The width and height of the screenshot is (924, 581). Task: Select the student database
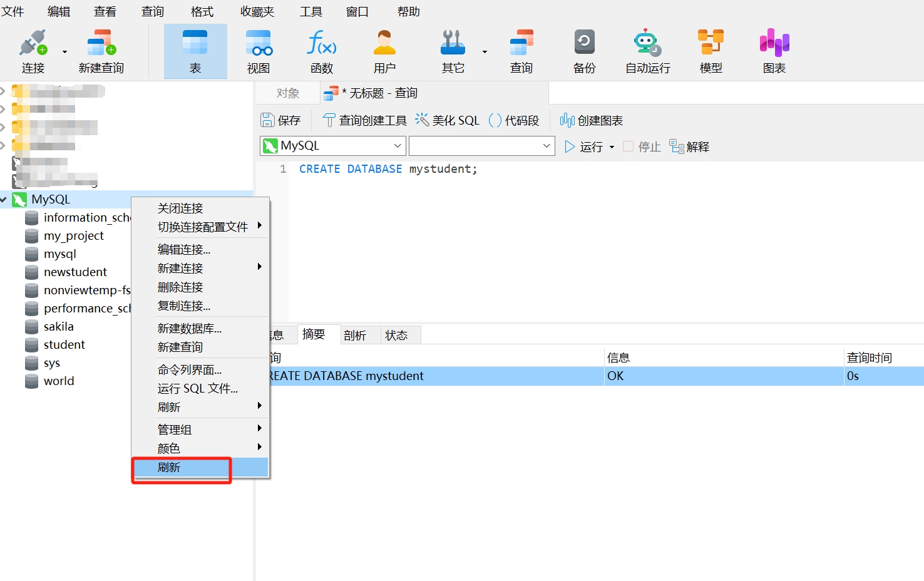click(x=64, y=345)
